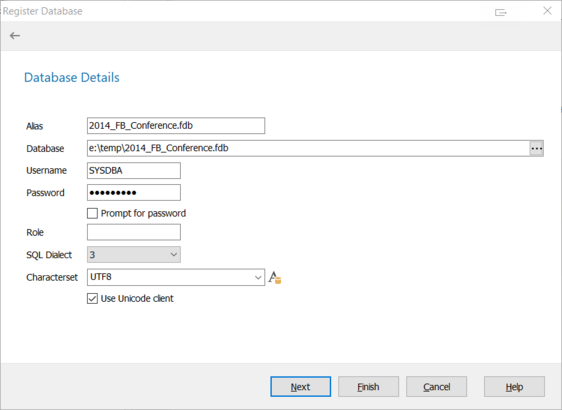Open database file browse ellipsis button
562x410 pixels.
(537, 148)
